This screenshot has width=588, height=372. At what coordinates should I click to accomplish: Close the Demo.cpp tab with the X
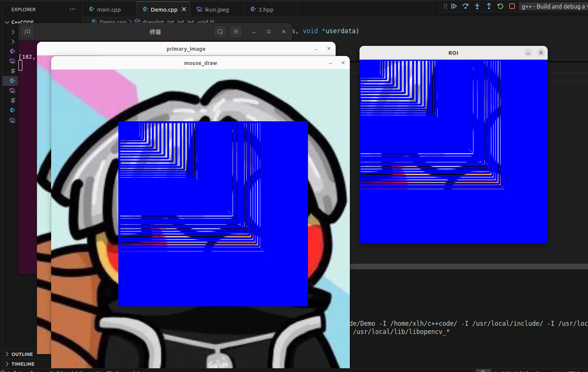pos(184,9)
